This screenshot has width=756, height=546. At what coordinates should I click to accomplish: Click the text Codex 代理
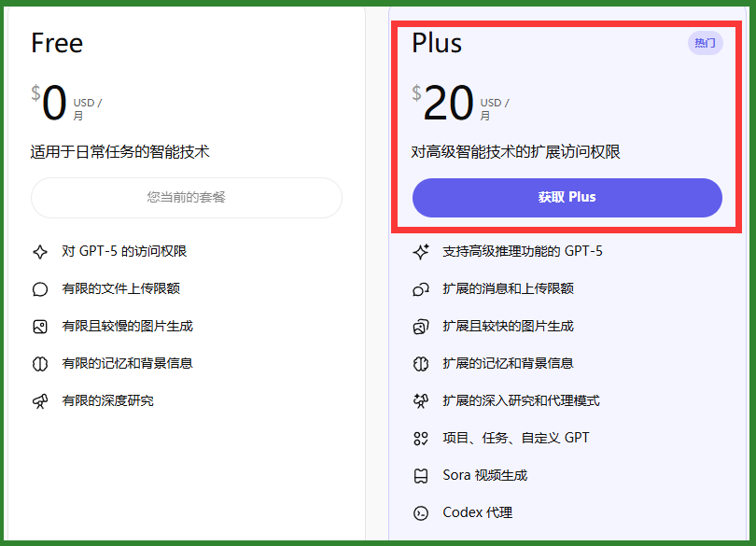pyautogui.click(x=477, y=512)
